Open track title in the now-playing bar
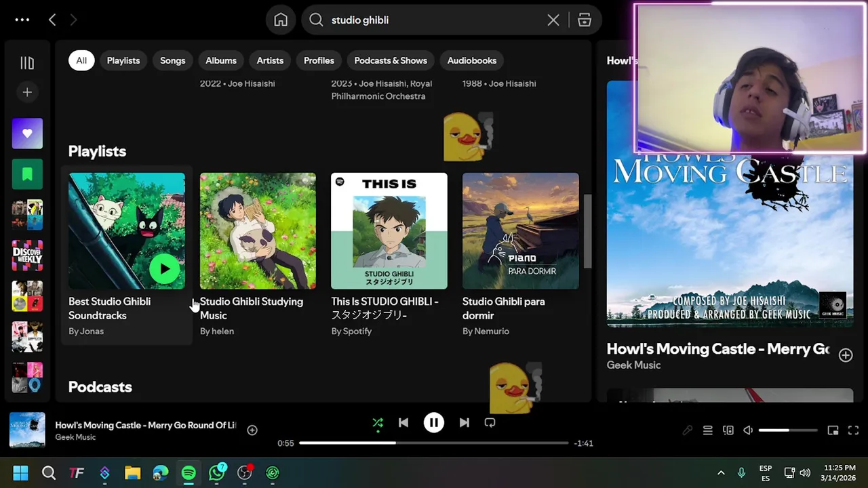This screenshot has height=488, width=868. click(146, 425)
